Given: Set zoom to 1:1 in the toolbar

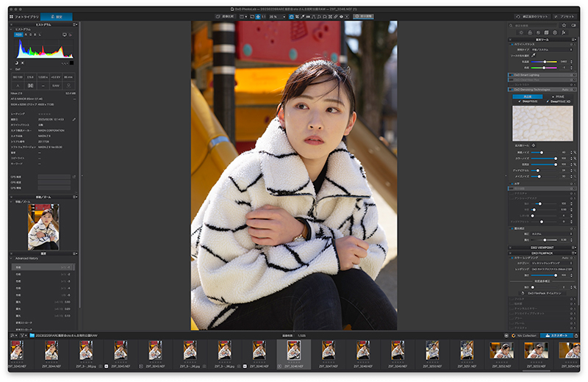Looking at the screenshot, I should [x=263, y=16].
